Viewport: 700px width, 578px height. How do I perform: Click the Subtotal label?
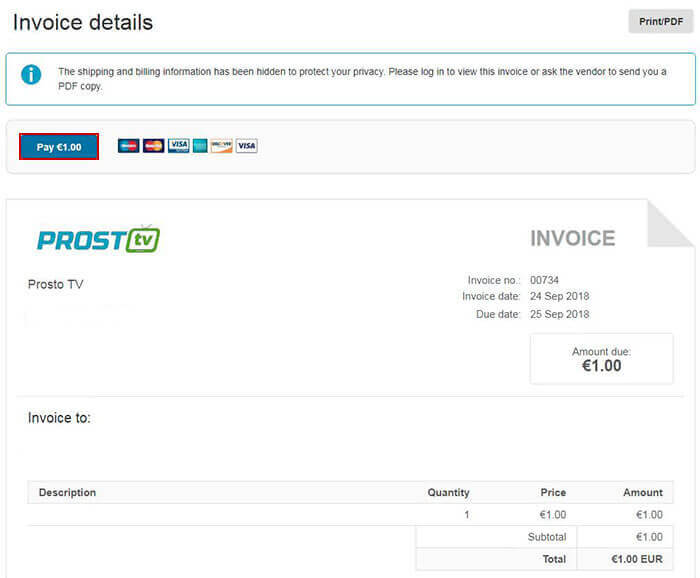tap(547, 536)
